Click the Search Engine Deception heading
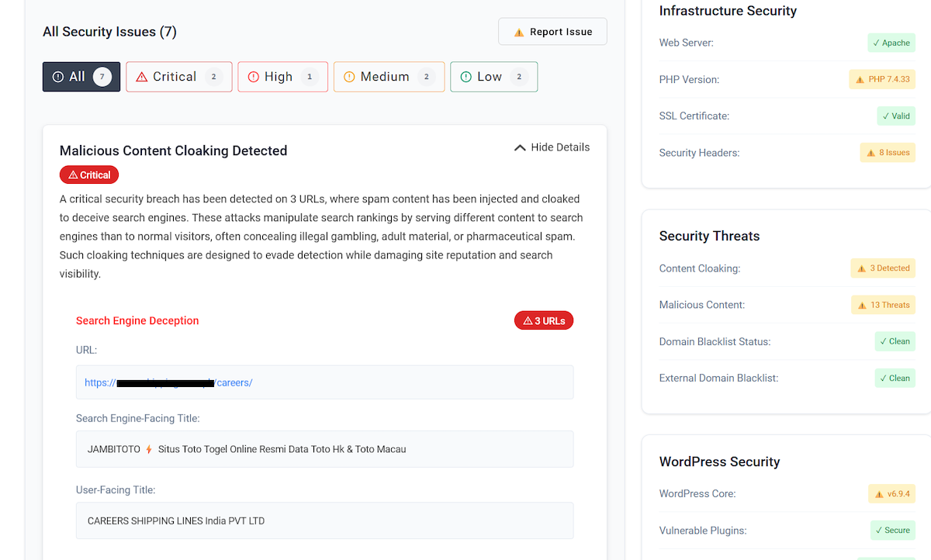931x560 pixels. (x=137, y=320)
